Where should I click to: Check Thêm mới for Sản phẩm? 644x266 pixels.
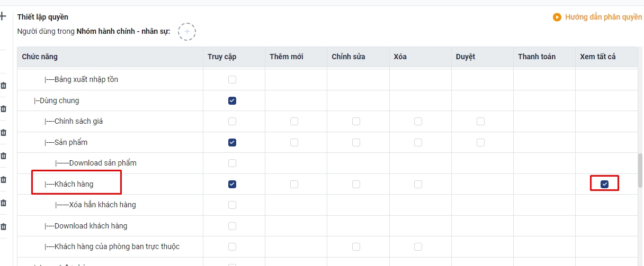pyautogui.click(x=294, y=142)
